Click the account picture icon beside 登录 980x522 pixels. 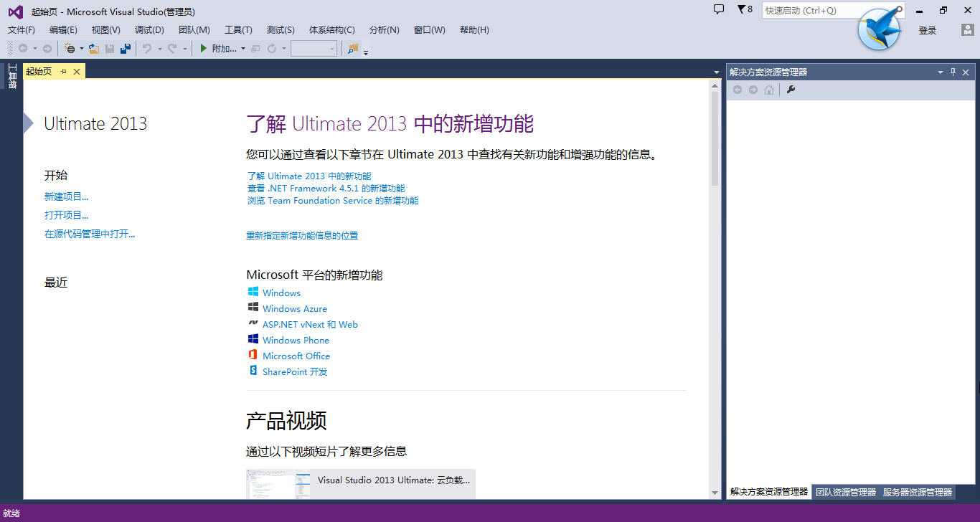click(967, 30)
